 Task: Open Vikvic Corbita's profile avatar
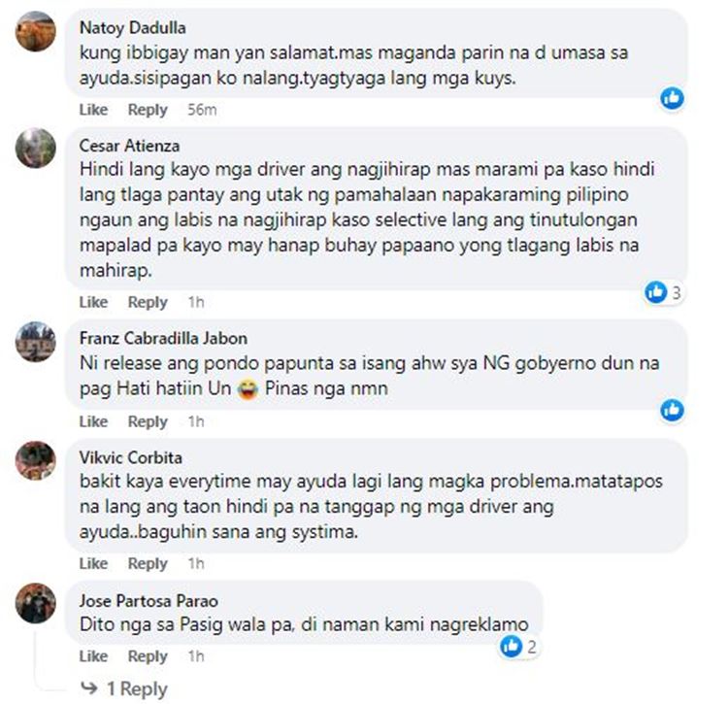(x=35, y=460)
